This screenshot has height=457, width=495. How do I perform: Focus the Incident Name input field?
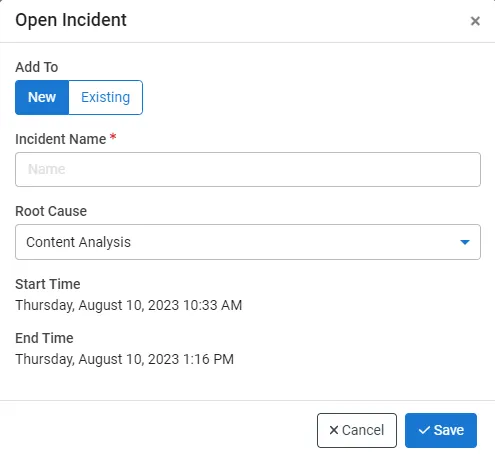pyautogui.click(x=248, y=169)
